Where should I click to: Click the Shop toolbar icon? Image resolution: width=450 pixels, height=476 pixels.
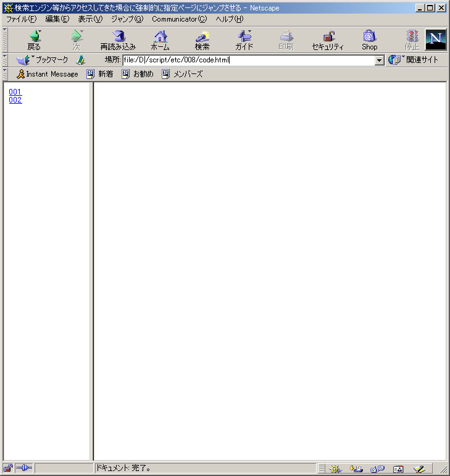369,40
